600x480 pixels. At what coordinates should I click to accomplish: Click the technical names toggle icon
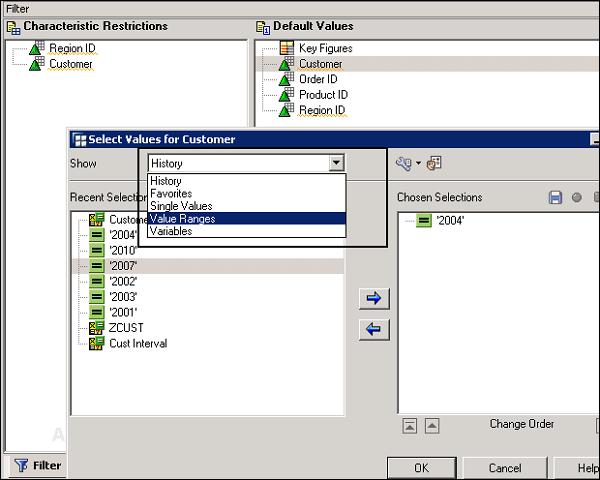pyautogui.click(x=434, y=163)
